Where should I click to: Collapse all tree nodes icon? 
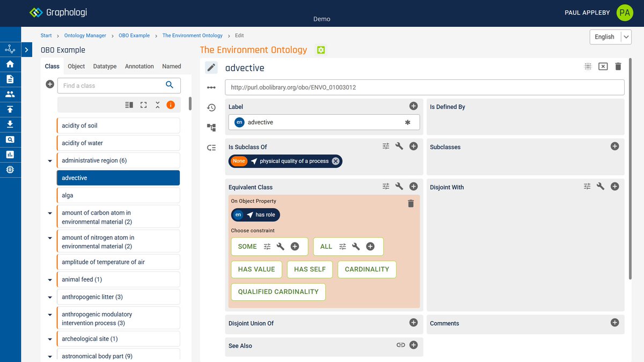pyautogui.click(x=157, y=105)
